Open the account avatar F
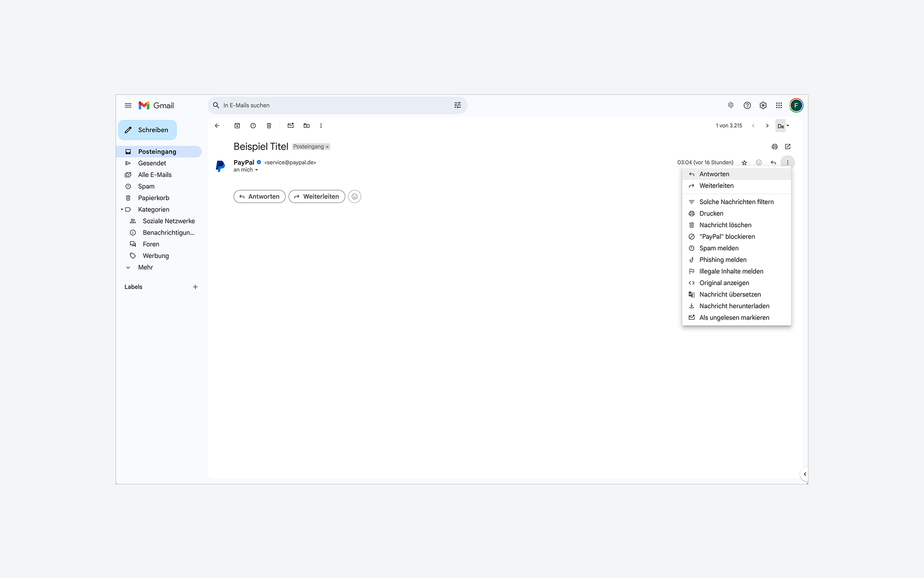The width and height of the screenshot is (924, 578). point(796,105)
